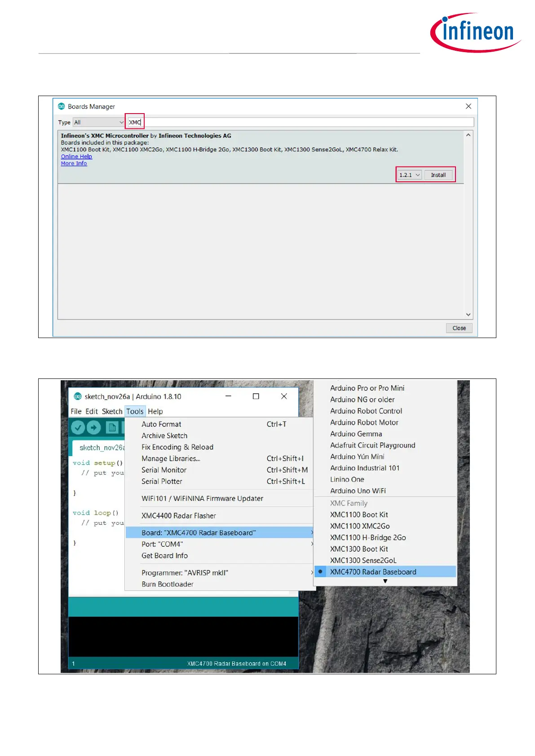Click the Tools menu
Image resolution: width=535 pixels, height=756 pixels.
click(135, 411)
